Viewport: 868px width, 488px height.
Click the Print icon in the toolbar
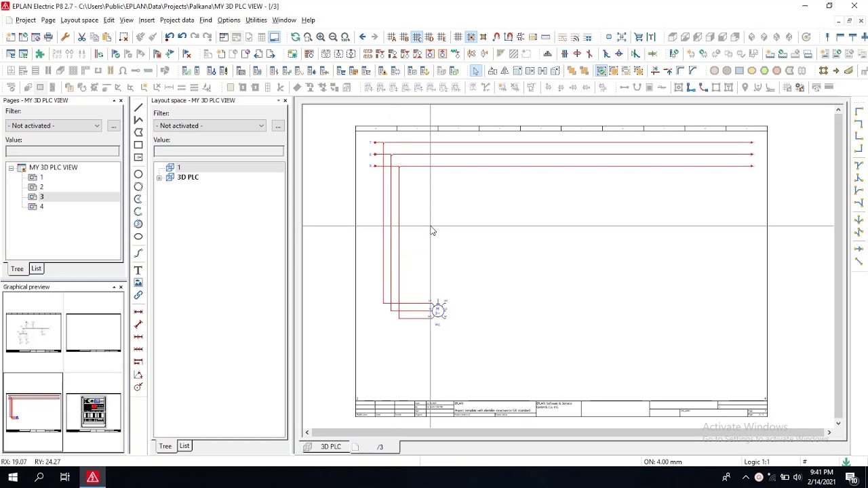[x=48, y=37]
